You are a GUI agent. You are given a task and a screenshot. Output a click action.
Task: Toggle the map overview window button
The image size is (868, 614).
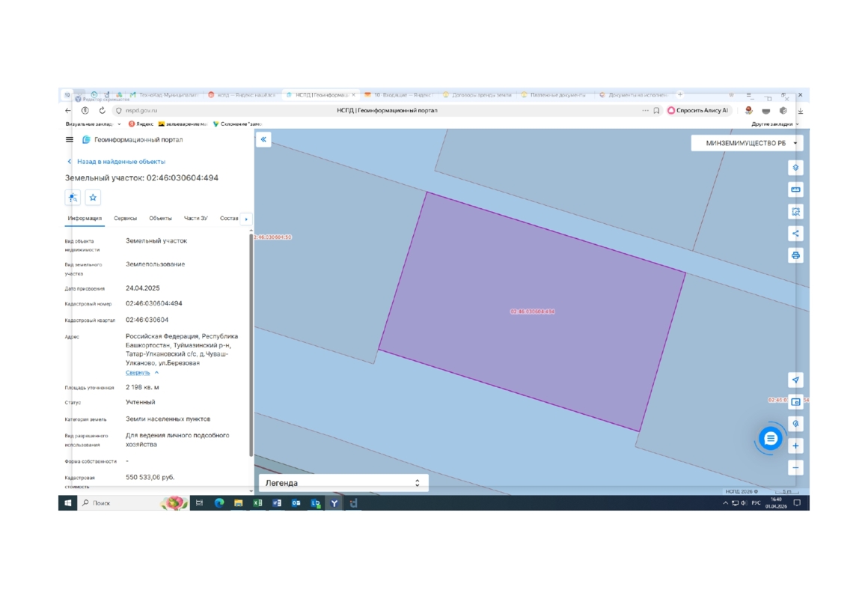pyautogui.click(x=795, y=402)
